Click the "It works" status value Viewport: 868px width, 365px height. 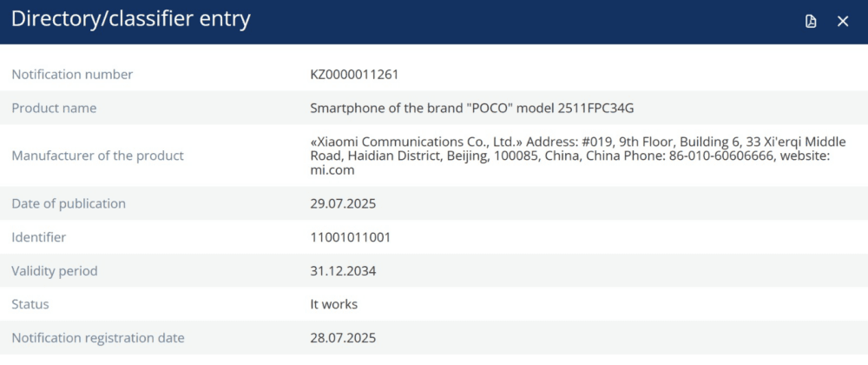pyautogui.click(x=334, y=304)
